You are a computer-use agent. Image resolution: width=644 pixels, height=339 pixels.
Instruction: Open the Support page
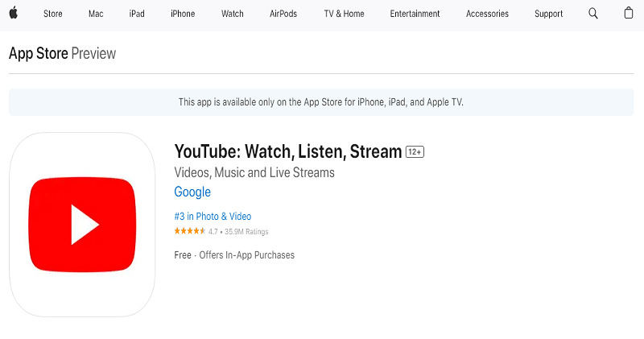tap(549, 14)
